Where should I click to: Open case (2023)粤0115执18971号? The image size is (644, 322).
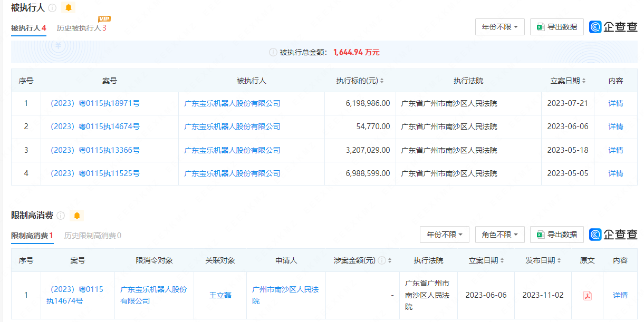pyautogui.click(x=95, y=103)
